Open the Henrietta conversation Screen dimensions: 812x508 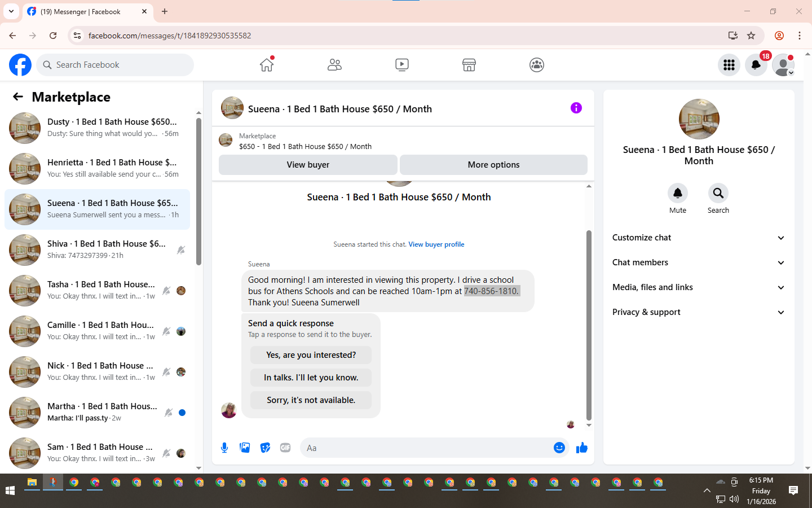(97, 169)
